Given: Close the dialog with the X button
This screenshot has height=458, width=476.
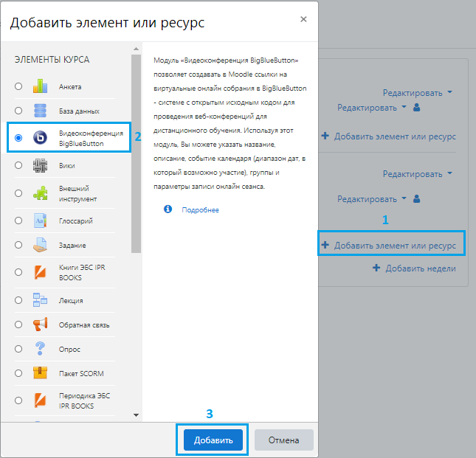Looking at the screenshot, I should (x=303, y=19).
